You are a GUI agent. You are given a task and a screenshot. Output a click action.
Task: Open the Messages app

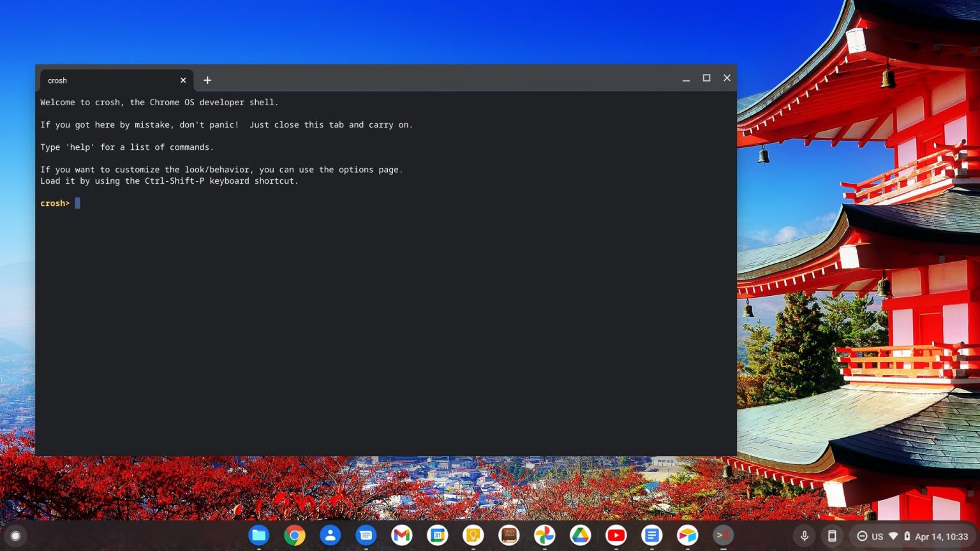tap(366, 535)
